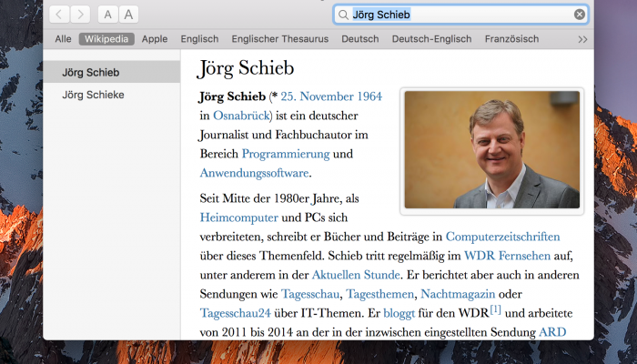The image size is (637, 364).
Task: Open the Englisch dictionary tab
Action: 199,39
